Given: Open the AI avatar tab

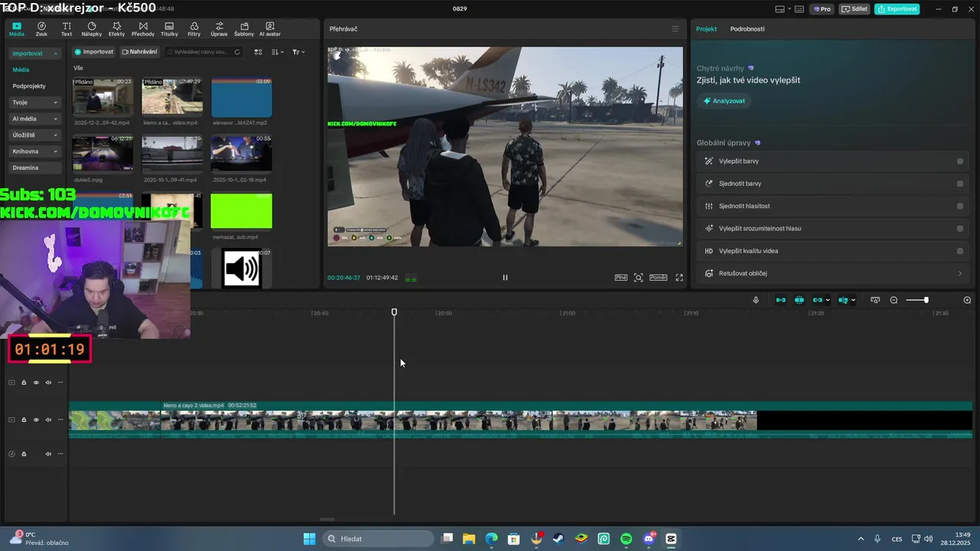Looking at the screenshot, I should click(x=269, y=29).
